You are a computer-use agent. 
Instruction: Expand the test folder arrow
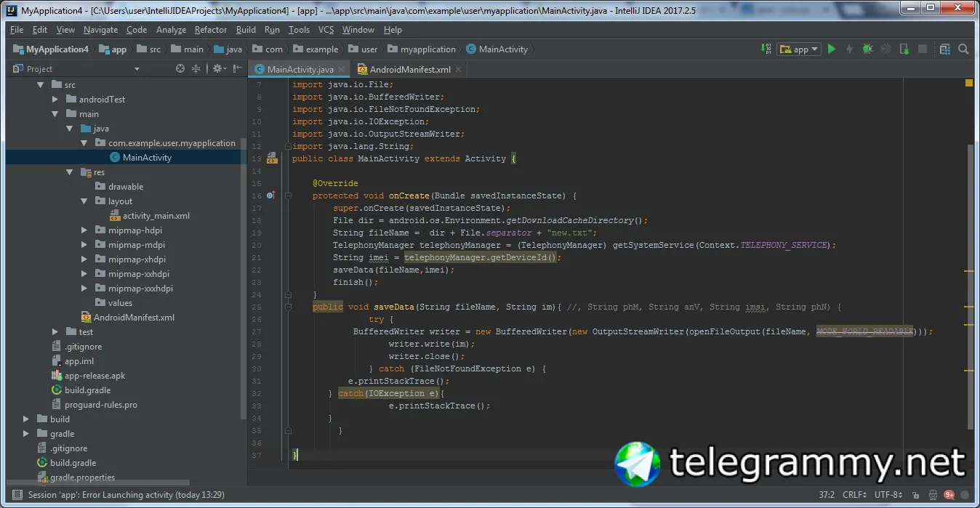coord(55,332)
